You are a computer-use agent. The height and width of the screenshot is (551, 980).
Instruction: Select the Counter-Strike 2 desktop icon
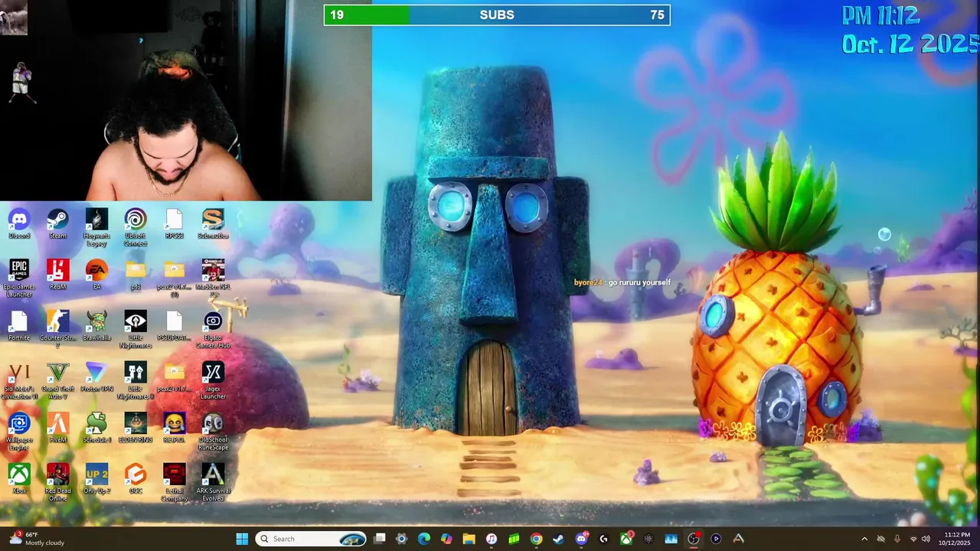click(x=57, y=329)
